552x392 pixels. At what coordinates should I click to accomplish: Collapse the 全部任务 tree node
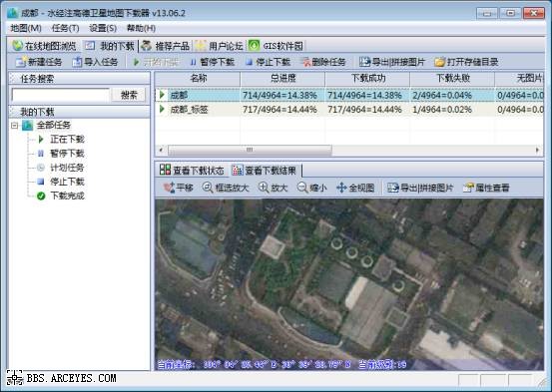click(14, 126)
